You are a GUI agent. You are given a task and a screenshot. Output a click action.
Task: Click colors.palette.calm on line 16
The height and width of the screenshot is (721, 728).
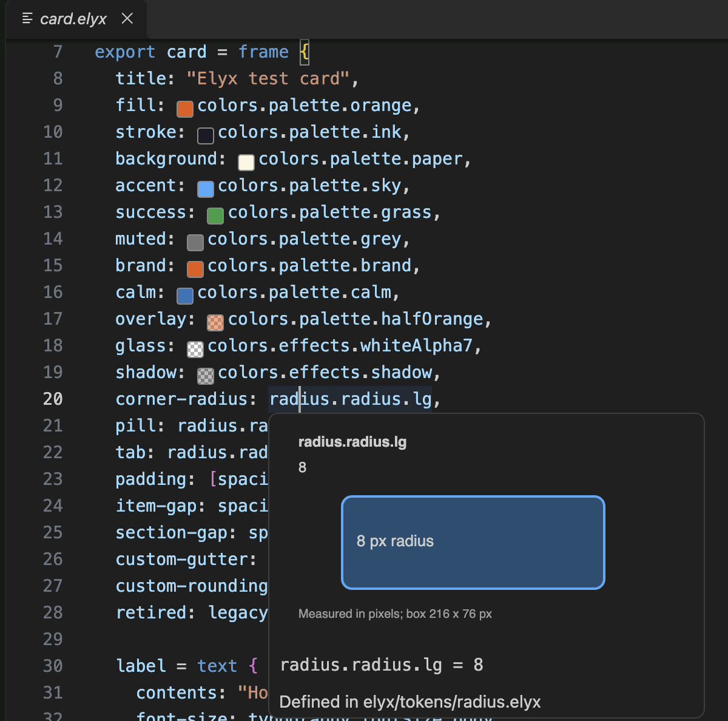tap(295, 292)
